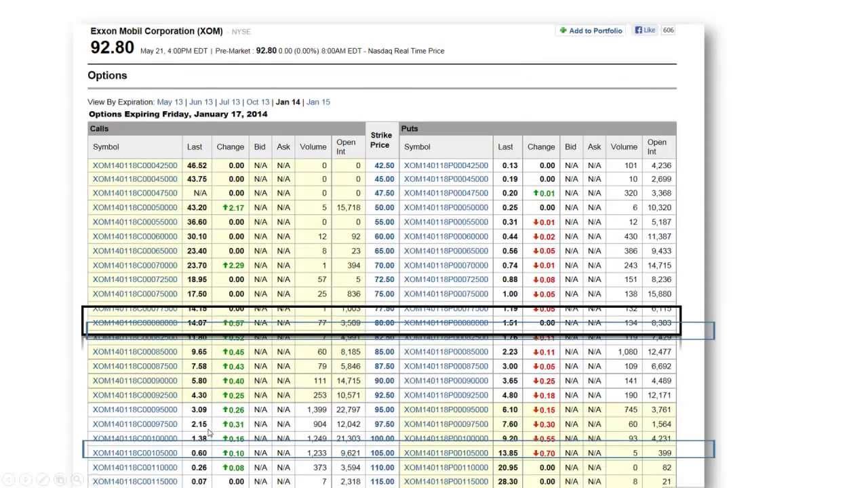The image size is (868, 488).
Task: Open call XOM140118C00090000
Action: (135, 381)
